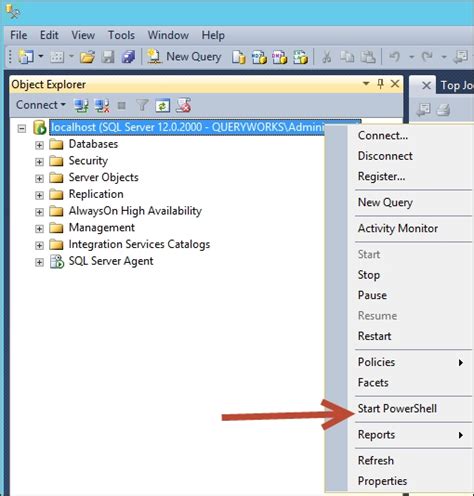Viewport: 474px width, 496px height.
Task: Choose Stop in the context menu
Action: [369, 275]
